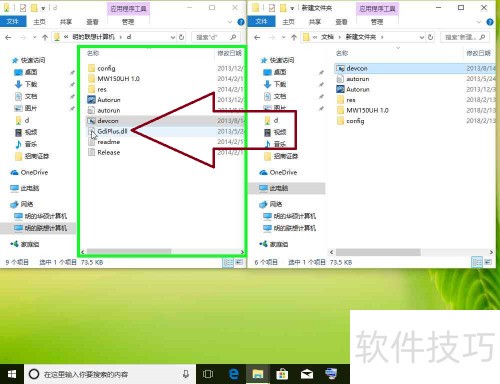Click horizontal scrollbar in right window
The width and height of the screenshot is (500, 384).
(378, 252)
